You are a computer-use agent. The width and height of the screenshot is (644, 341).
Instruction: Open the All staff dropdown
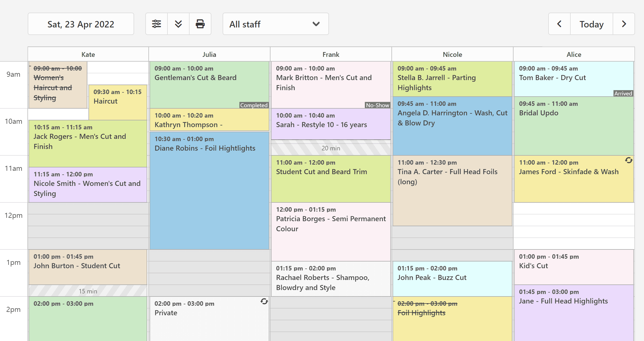(275, 24)
